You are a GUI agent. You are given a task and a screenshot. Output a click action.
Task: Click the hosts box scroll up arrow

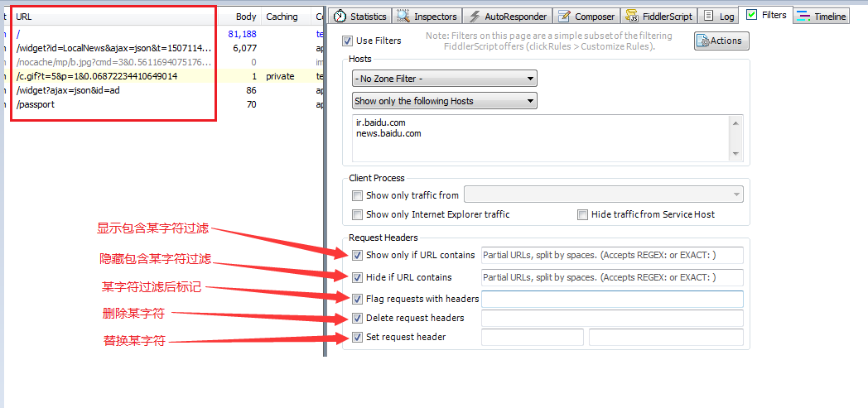736,122
